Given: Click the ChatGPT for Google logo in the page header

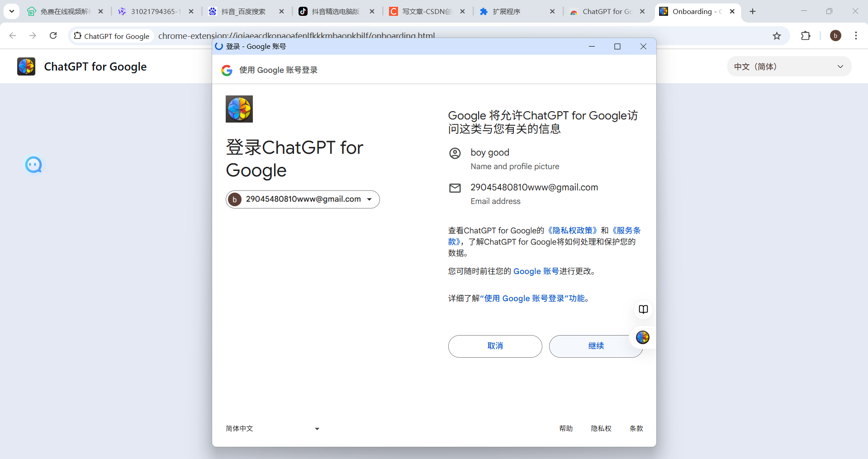Looking at the screenshot, I should click(x=26, y=66).
